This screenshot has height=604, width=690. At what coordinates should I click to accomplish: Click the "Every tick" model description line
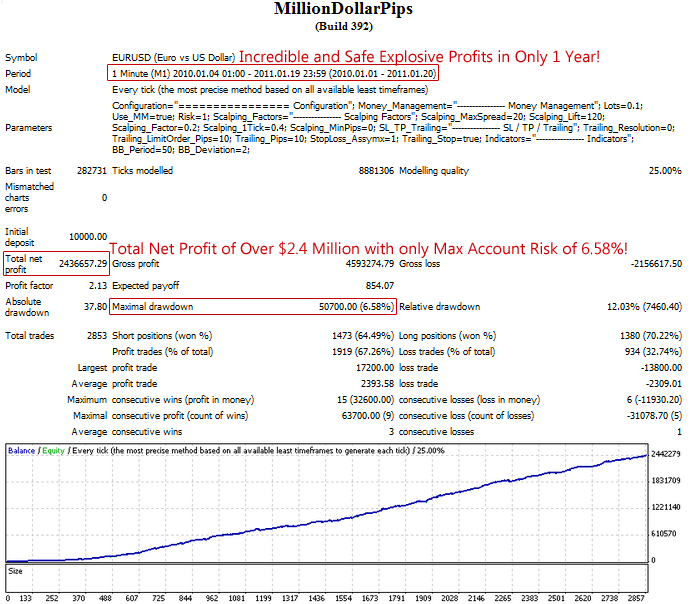pos(270,90)
